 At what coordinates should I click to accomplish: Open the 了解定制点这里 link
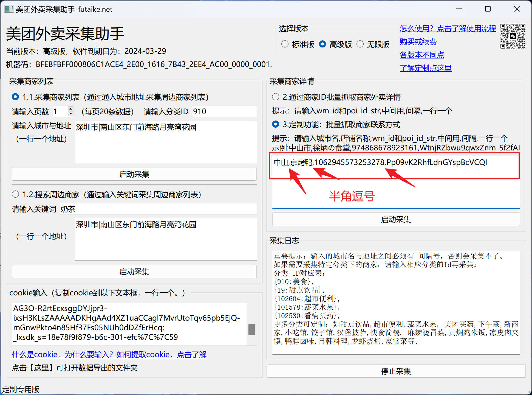pos(425,68)
